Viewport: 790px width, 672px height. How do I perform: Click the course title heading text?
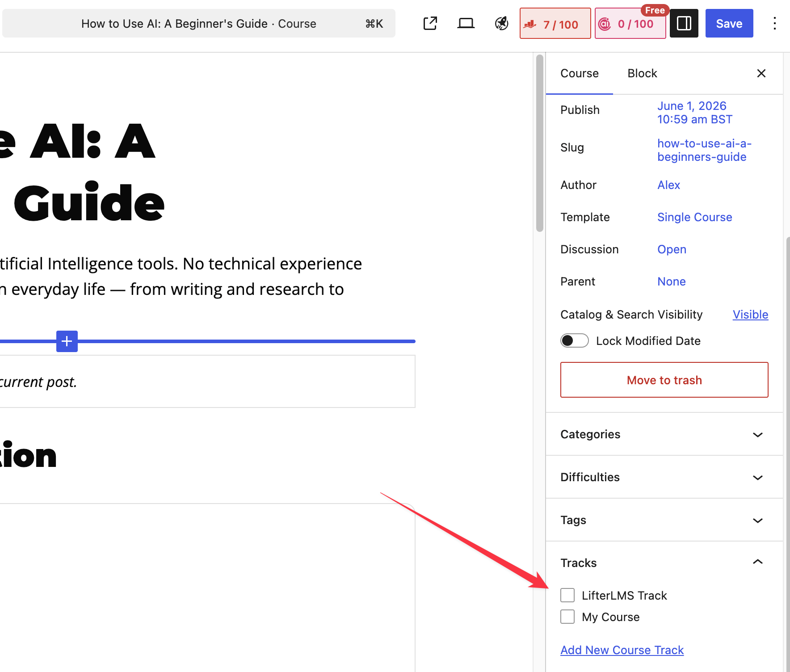(83, 172)
